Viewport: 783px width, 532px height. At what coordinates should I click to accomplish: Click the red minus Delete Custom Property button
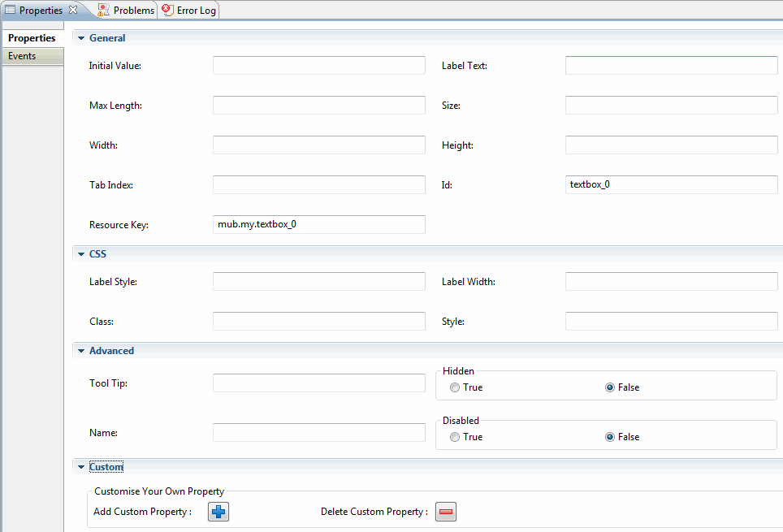pos(446,512)
